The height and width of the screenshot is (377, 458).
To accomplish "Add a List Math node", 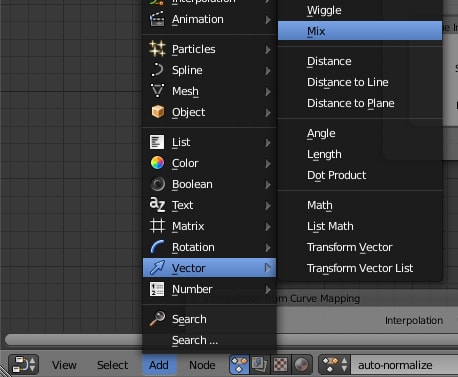I will [360, 226].
